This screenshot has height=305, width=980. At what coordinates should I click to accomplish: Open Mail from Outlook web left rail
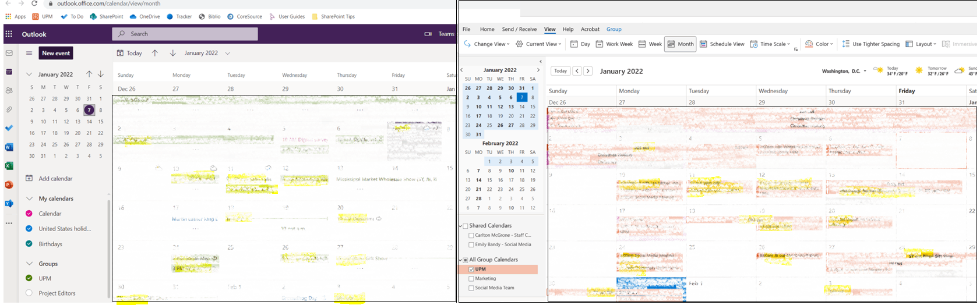tap(9, 53)
